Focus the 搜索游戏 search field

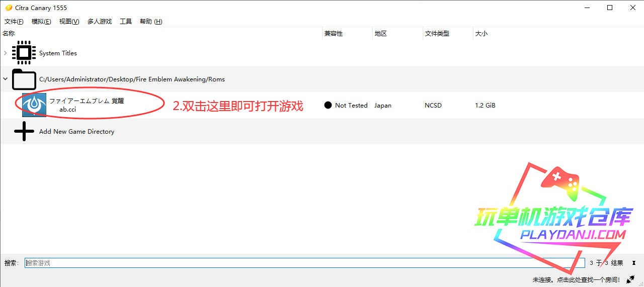(x=302, y=263)
